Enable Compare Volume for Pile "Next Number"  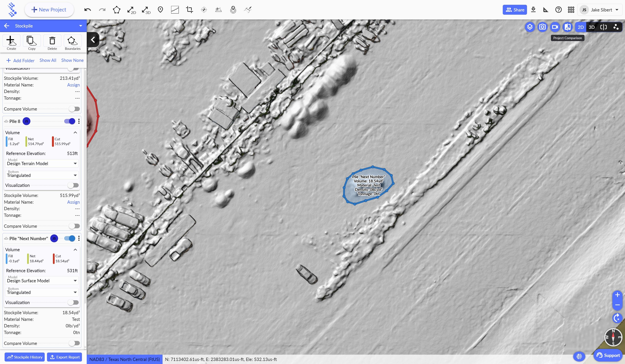(74, 343)
